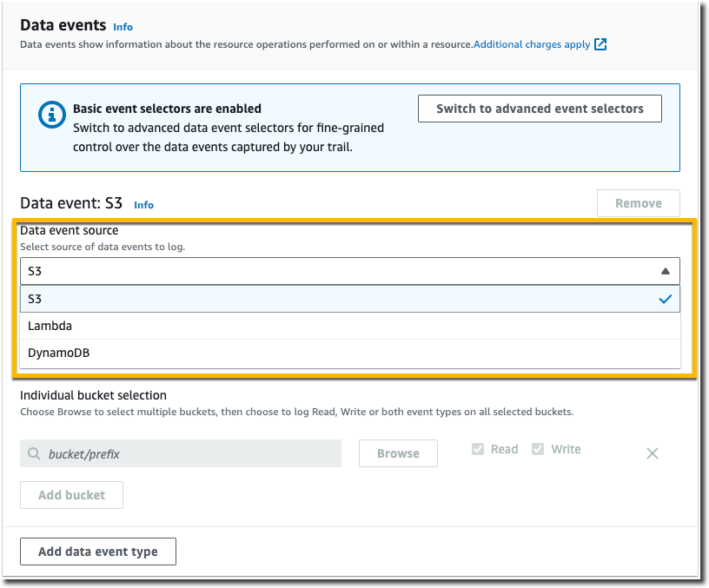
Task: Click the Additional charges apply link
Action: click(x=532, y=44)
